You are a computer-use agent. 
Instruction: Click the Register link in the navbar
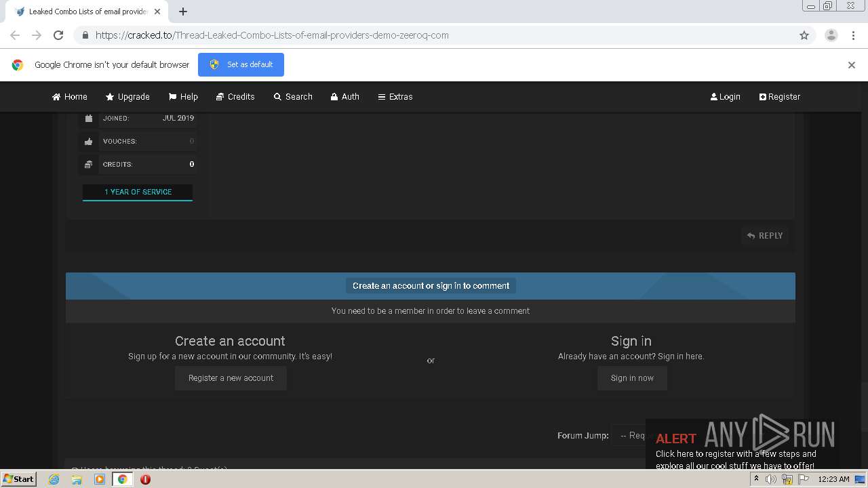[780, 96]
